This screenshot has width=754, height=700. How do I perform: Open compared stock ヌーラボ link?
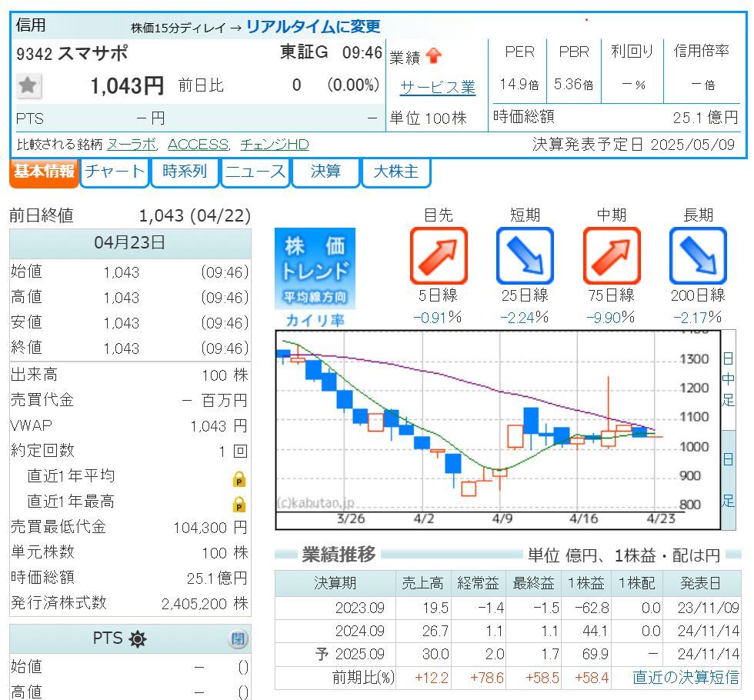(132, 145)
